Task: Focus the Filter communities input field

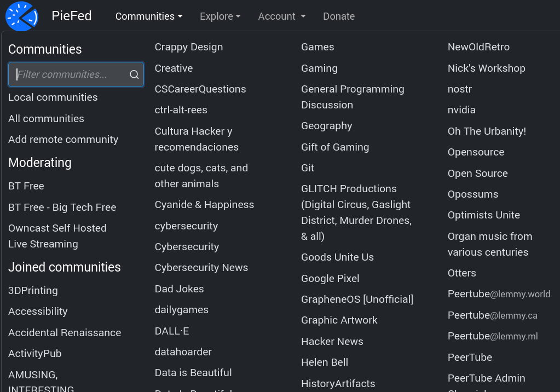Action: [76, 74]
